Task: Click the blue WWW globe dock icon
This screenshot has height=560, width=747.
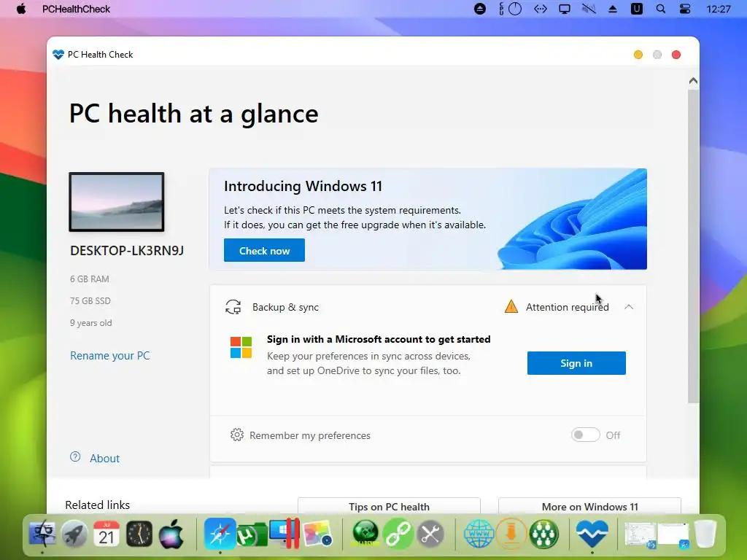Action: tap(479, 533)
